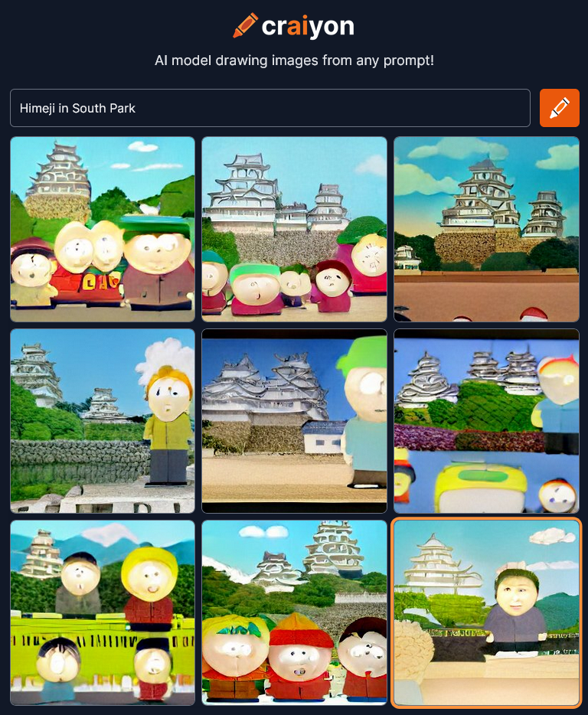This screenshot has width=588, height=715.
Task: Open first image with four characters and castle
Action: tap(103, 230)
